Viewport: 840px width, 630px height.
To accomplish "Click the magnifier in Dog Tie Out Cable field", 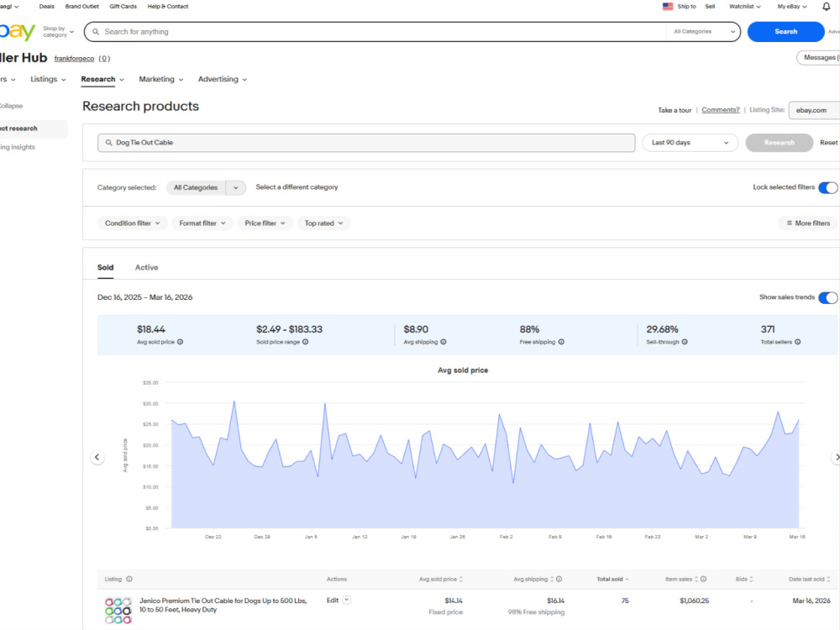I will (x=108, y=143).
